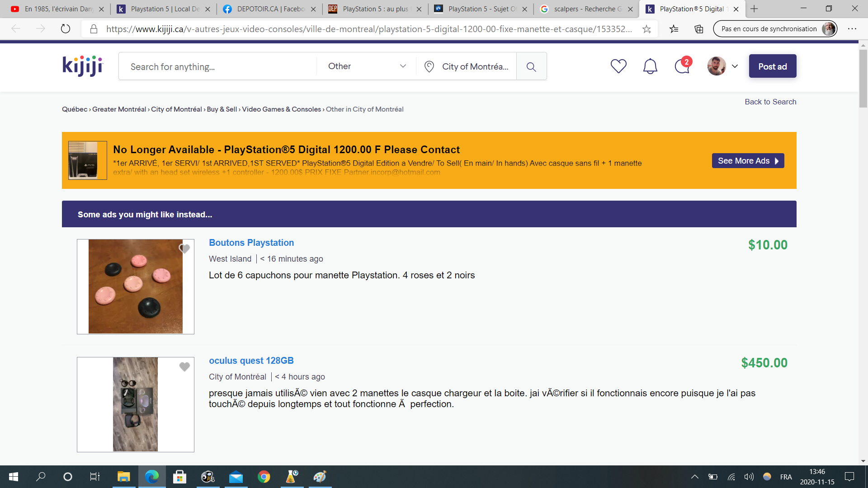This screenshot has width=868, height=488.
Task: Open Windows Start menu
Action: click(14, 477)
